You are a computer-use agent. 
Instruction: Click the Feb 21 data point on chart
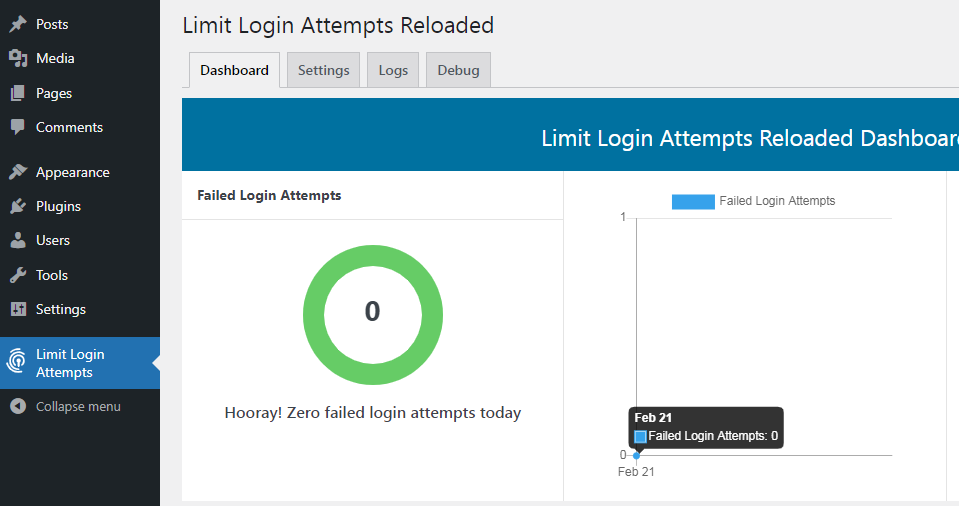tap(637, 455)
